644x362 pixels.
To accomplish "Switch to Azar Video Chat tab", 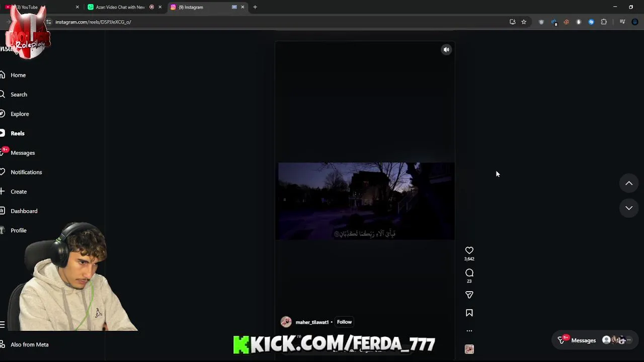I will click(x=123, y=7).
